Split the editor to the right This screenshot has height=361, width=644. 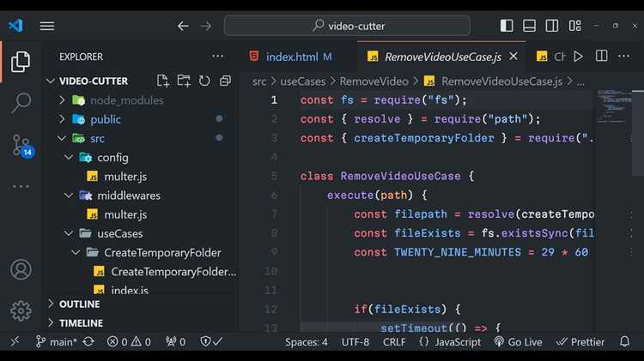click(x=602, y=57)
